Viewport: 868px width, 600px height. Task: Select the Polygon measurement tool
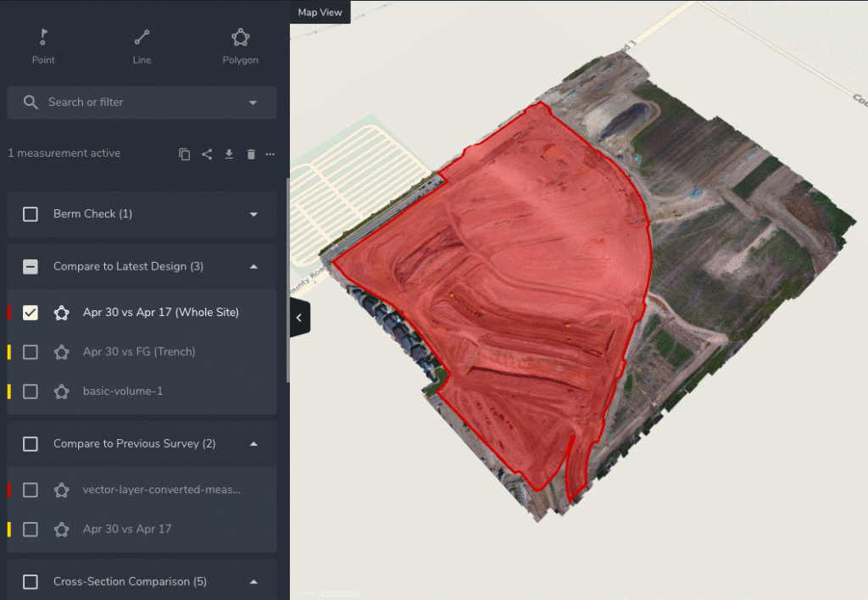click(240, 46)
